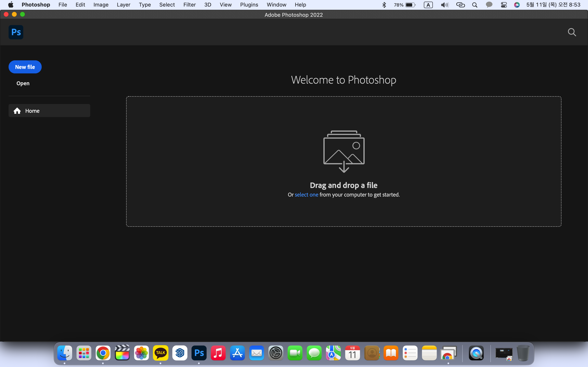Open Photoshop from the Dock
Screen dimensions: 588x367
[x=199, y=353]
